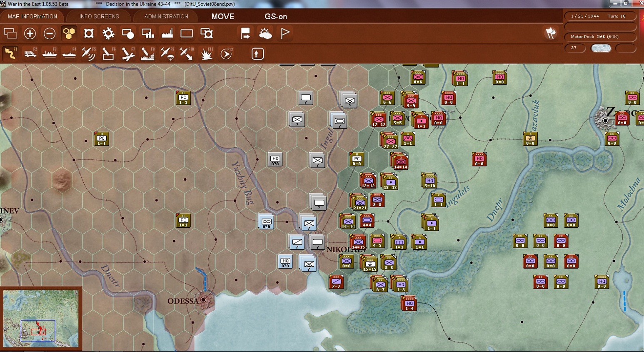The width and height of the screenshot is (644, 352).
Task: Select the 15=15 unit stack
Action: point(369,264)
